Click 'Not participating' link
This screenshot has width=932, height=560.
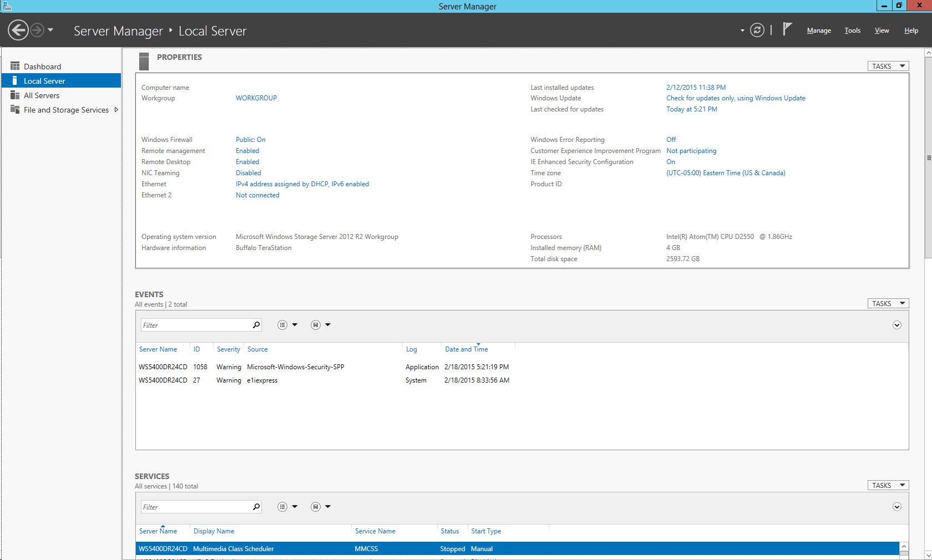691,151
